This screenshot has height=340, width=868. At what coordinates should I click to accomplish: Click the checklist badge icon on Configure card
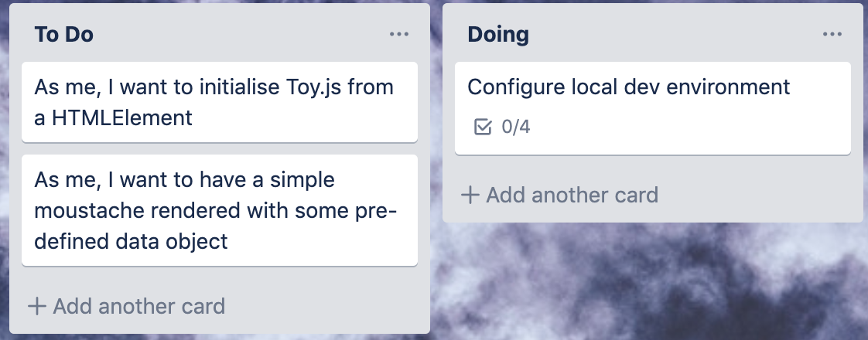pyautogui.click(x=483, y=127)
